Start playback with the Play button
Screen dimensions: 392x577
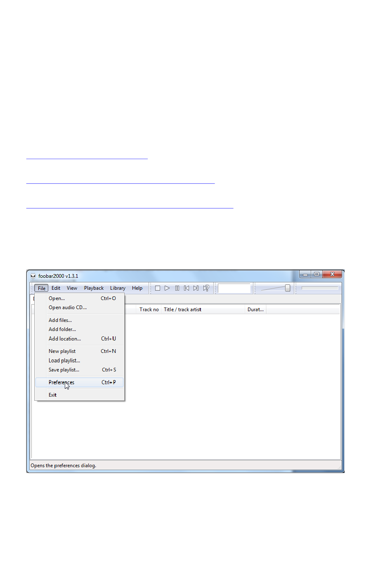tap(167, 288)
